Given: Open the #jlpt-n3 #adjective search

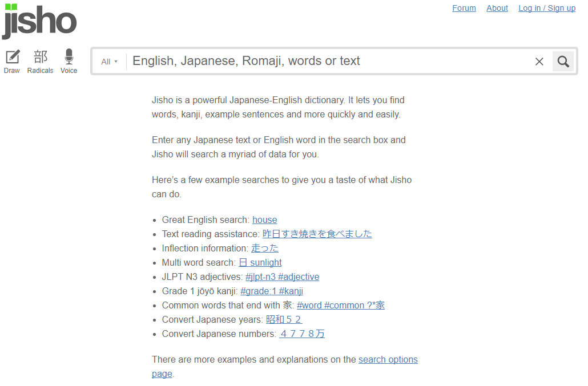Looking at the screenshot, I should coord(283,277).
